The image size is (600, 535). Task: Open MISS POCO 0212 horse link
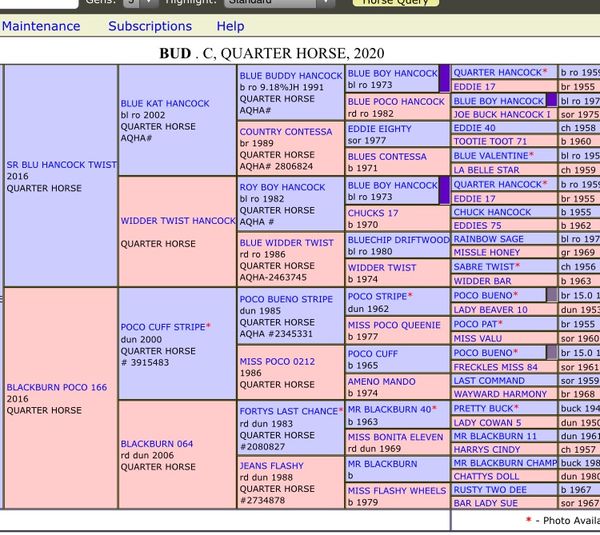277,362
